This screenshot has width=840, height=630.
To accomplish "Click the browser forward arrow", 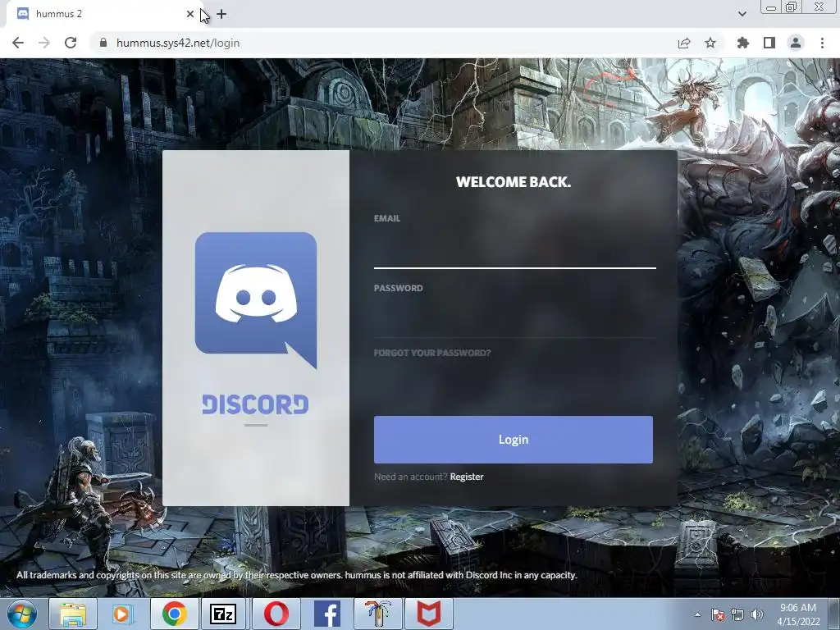I will coord(44,43).
